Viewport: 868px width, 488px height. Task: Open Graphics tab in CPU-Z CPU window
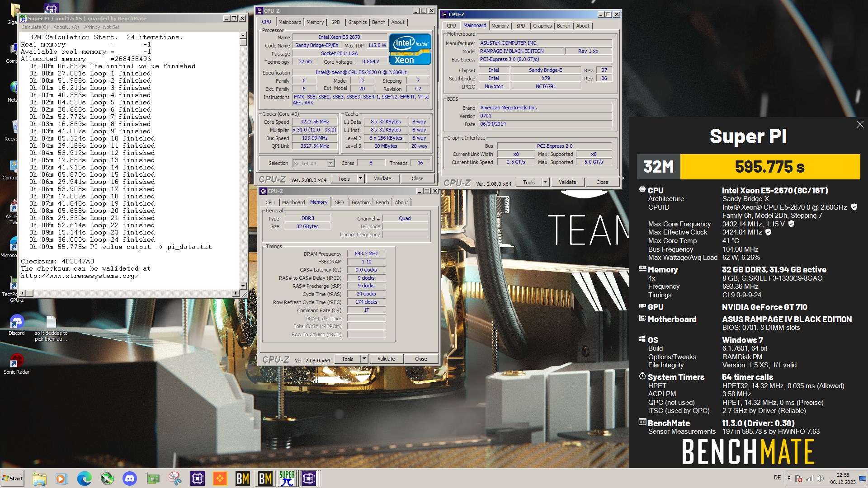tap(357, 22)
